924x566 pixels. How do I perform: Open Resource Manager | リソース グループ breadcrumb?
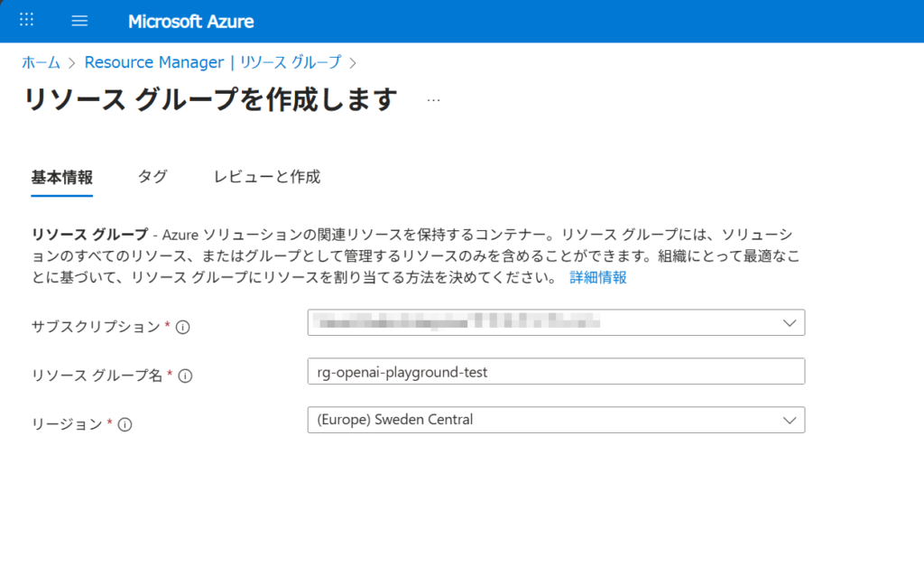point(213,62)
